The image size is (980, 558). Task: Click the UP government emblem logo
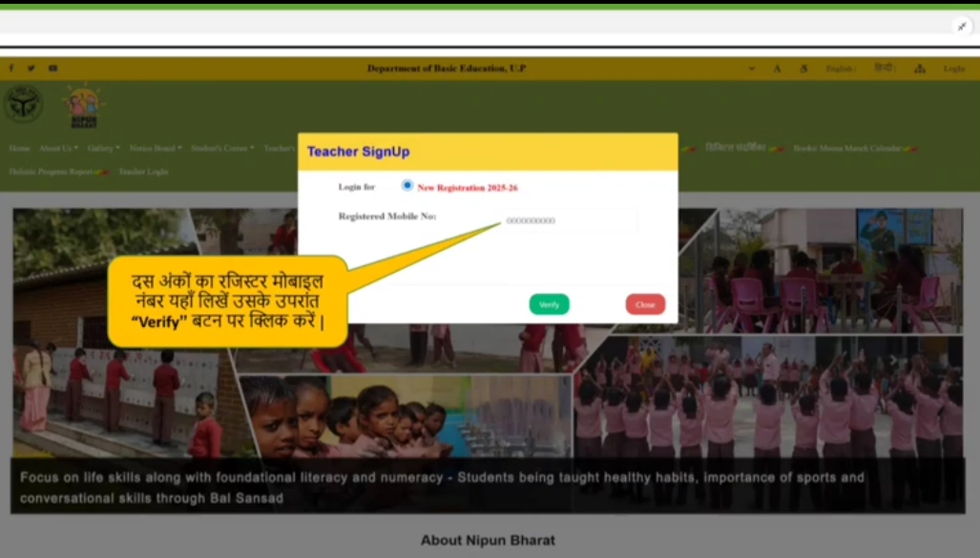23,104
